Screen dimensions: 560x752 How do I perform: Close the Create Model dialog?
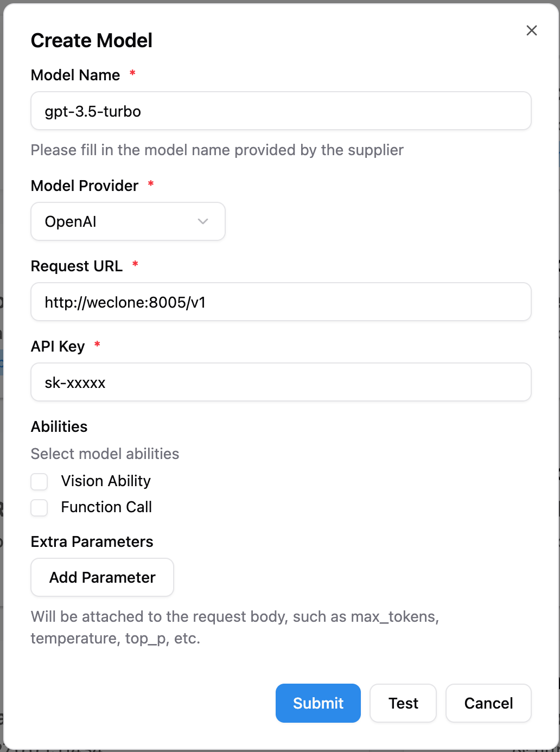tap(531, 31)
